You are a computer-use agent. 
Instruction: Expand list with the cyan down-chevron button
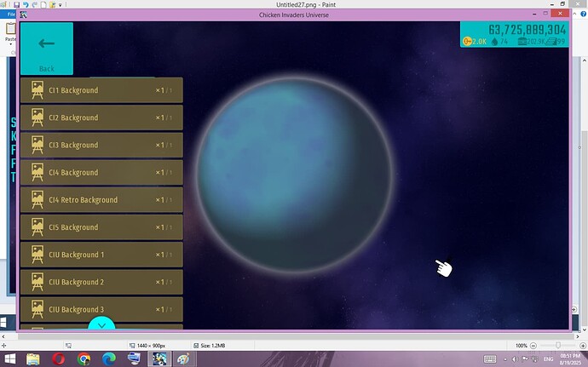pos(101,324)
